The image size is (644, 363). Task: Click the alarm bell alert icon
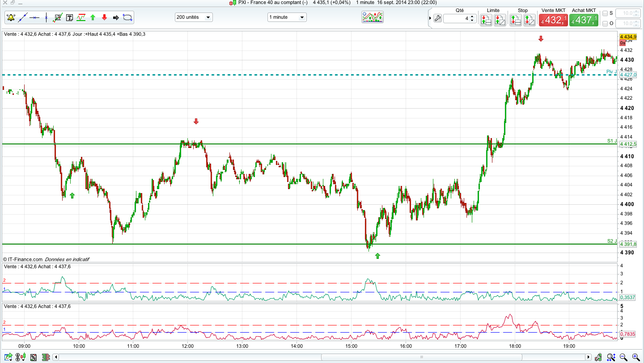point(11,18)
